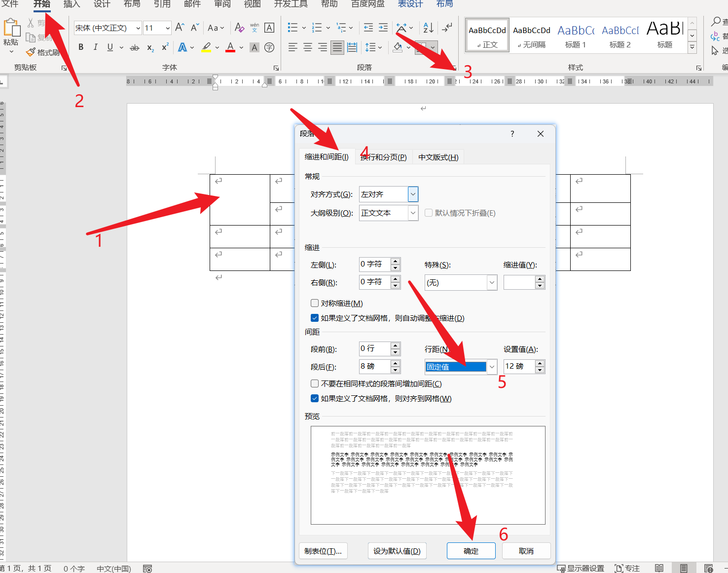Open the 特殊 indent dropdown

(x=491, y=283)
